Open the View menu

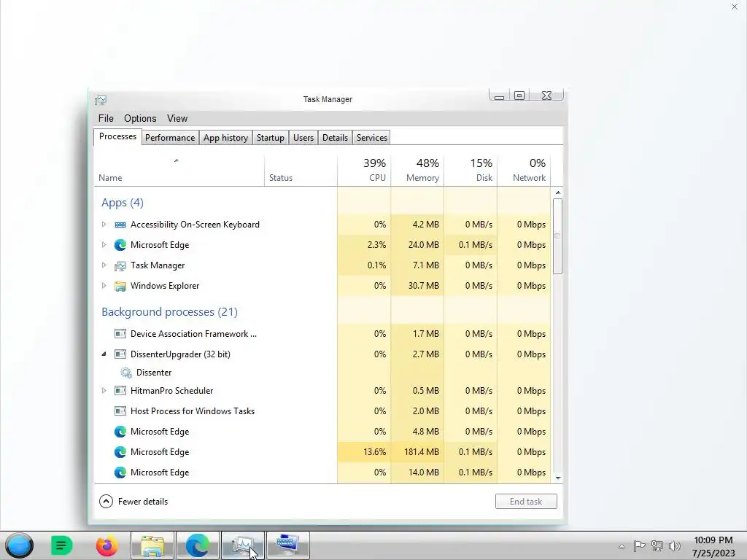[177, 119]
